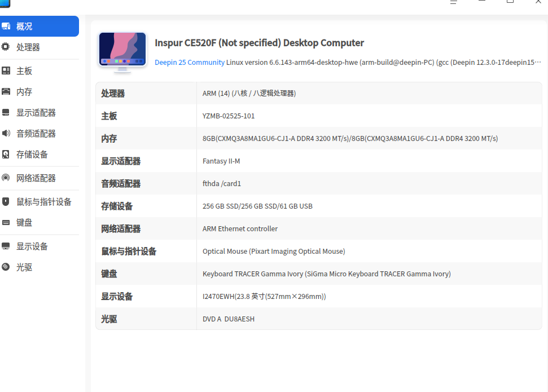The width and height of the screenshot is (548, 392).
Task: Click the 音频适配器 row label in the table
Action: click(121, 183)
